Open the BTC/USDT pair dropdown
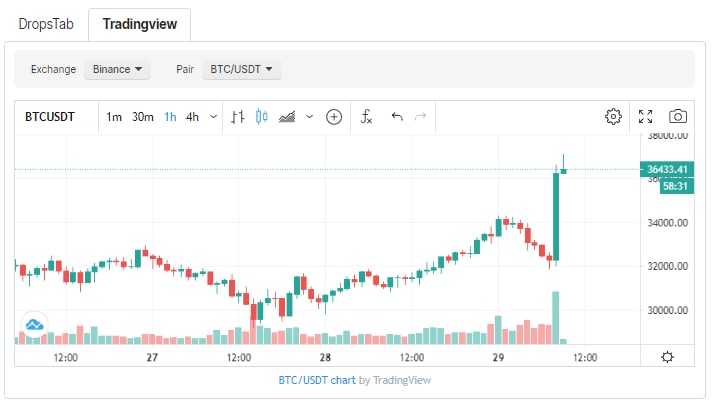Image resolution: width=714 pixels, height=404 pixels. coord(241,69)
